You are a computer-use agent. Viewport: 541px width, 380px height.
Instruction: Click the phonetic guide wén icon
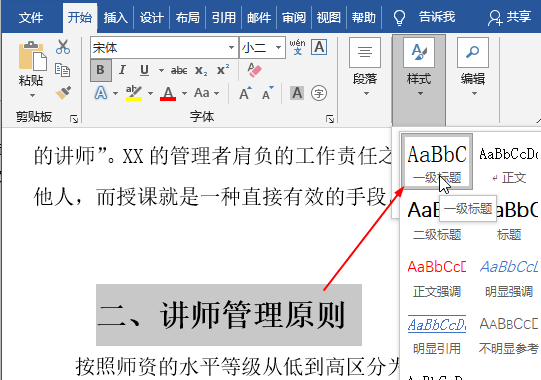click(297, 47)
